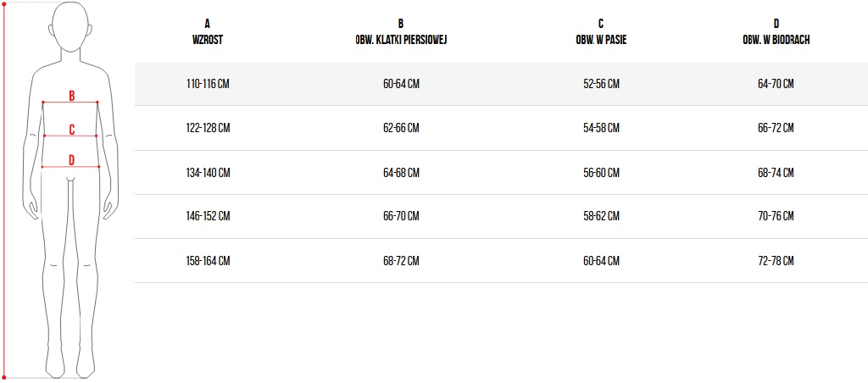Screen dimensions: 868x383
Task: Click the red B chest label on figure
Action: click(72, 96)
